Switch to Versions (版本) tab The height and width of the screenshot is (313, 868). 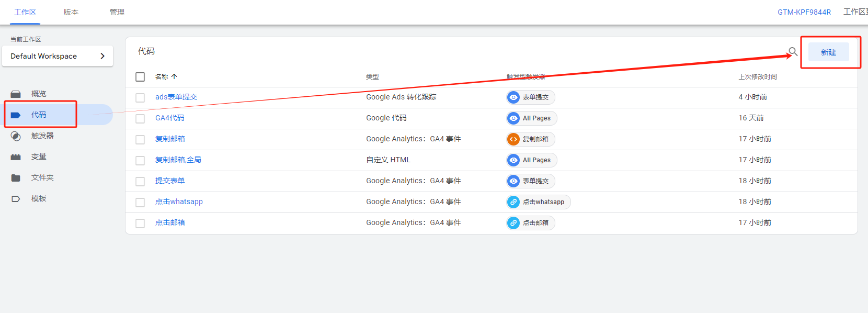pyautogui.click(x=71, y=12)
